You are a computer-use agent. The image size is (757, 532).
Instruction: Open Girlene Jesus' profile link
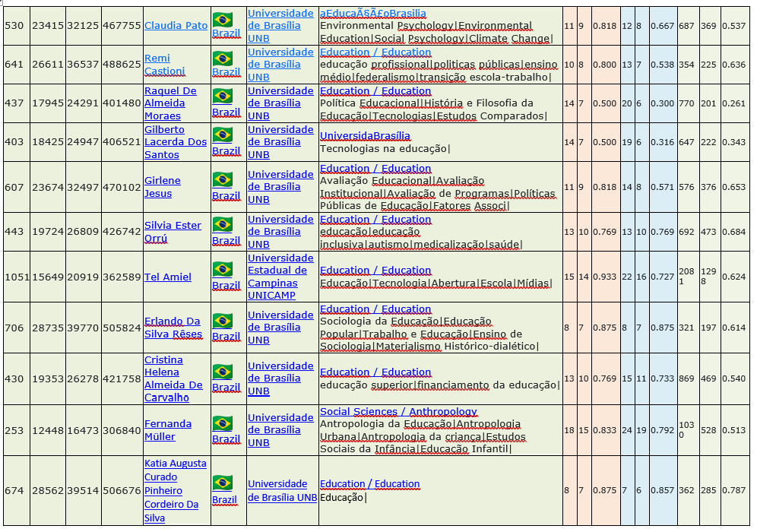click(162, 187)
